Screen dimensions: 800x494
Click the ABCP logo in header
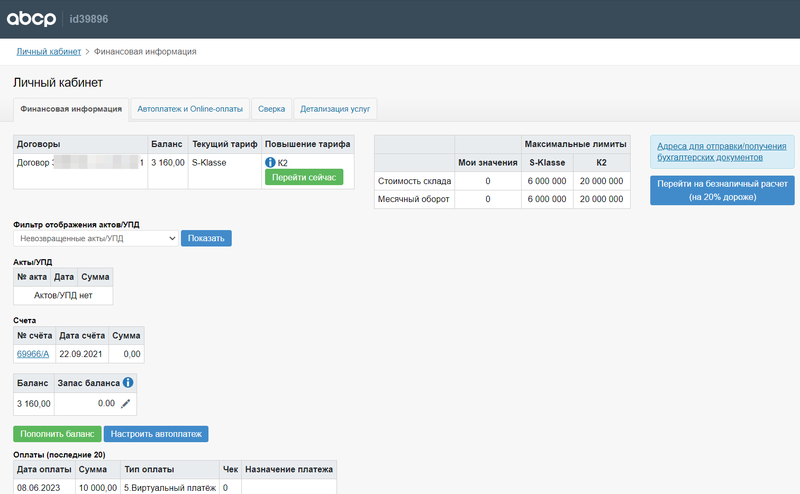tap(34, 19)
